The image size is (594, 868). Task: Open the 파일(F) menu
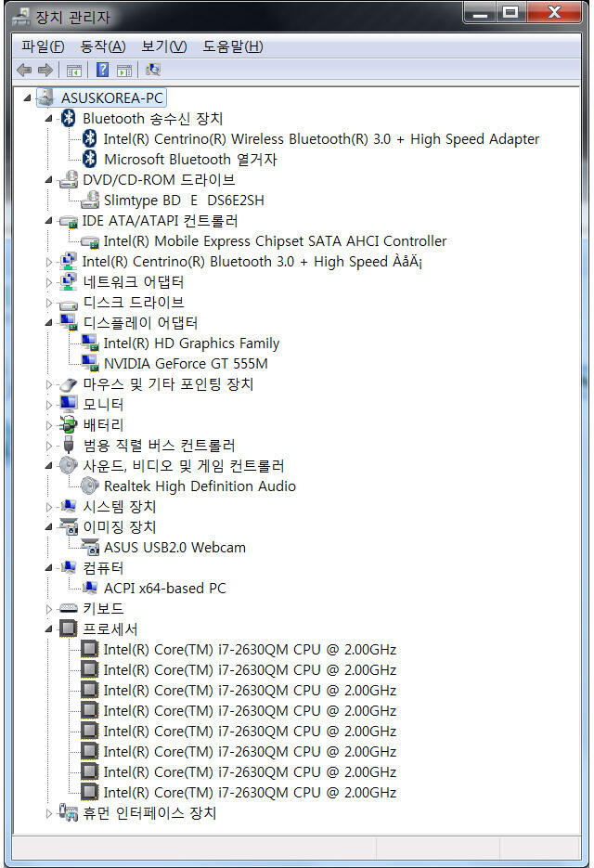click(x=44, y=46)
